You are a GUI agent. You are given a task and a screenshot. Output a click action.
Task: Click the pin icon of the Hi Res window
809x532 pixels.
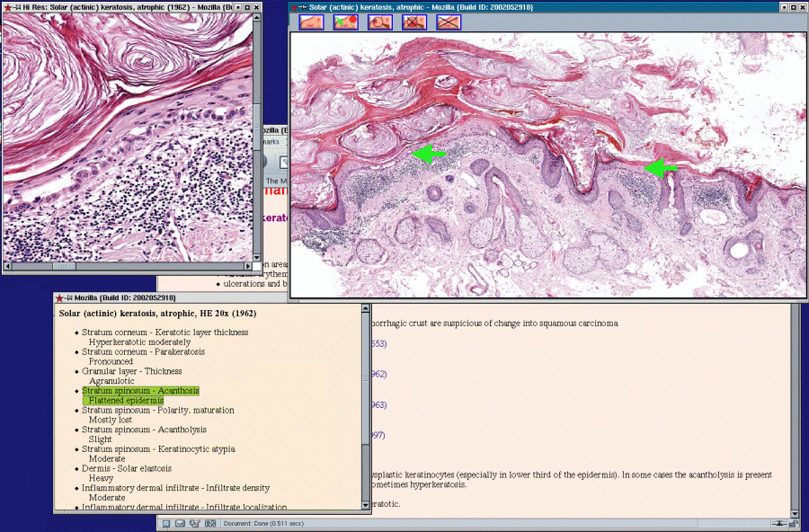[x=18, y=7]
